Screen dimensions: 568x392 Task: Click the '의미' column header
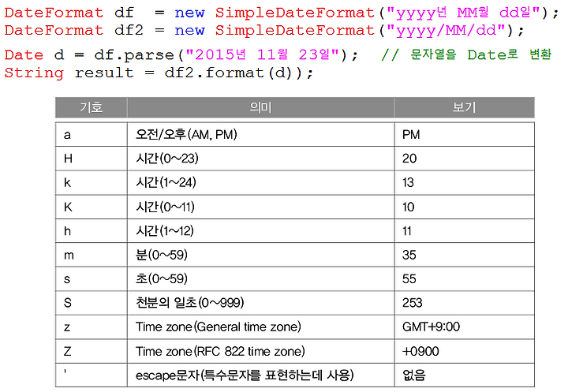[x=261, y=107]
